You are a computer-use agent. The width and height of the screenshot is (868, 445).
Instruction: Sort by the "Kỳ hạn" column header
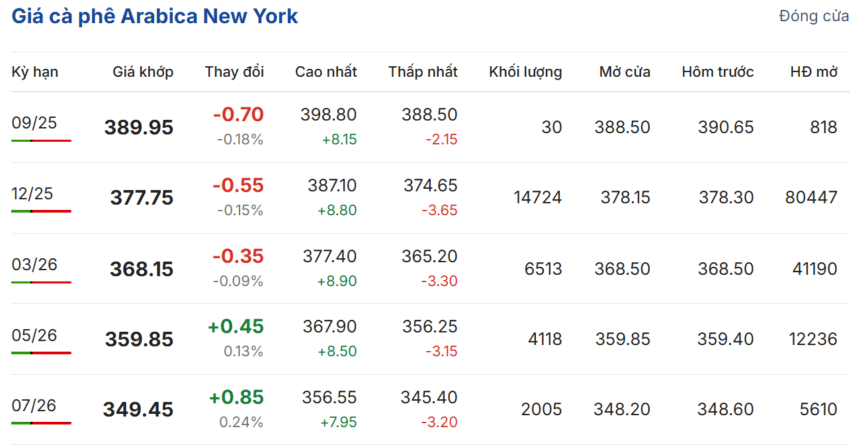point(35,72)
